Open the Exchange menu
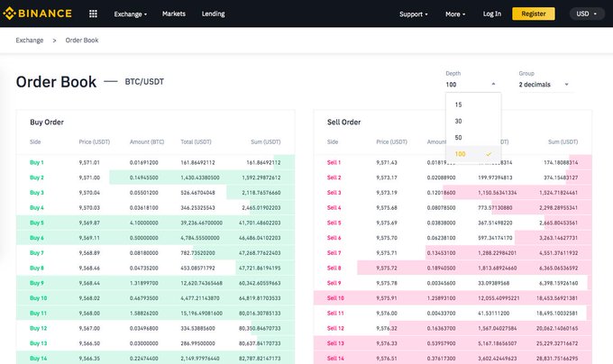Image resolution: width=613 pixels, height=364 pixels. pos(131,14)
